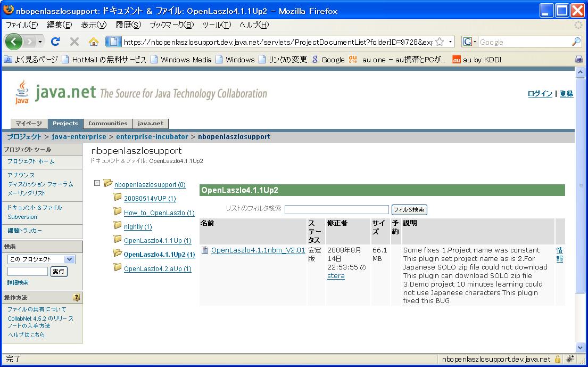Open the ディスカッション フォーラム link

point(40,184)
